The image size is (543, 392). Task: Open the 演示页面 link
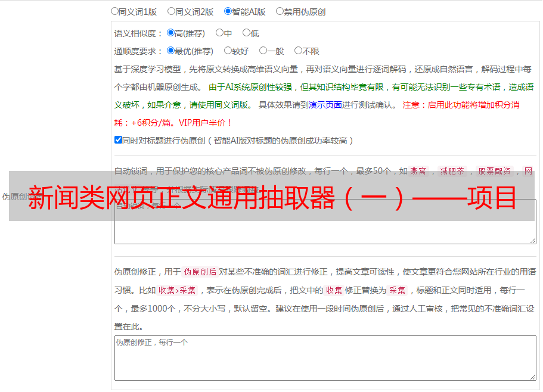(x=325, y=105)
